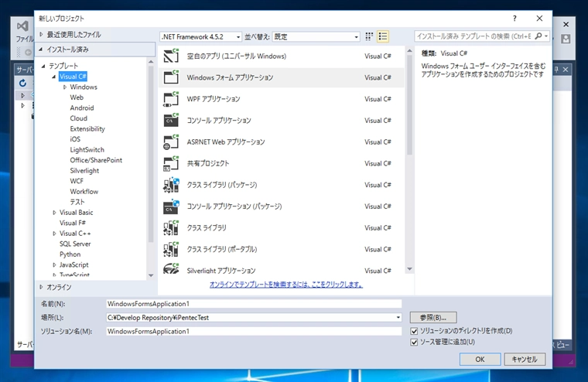
Task: Expand the JavaScript tree node
Action: point(54,265)
